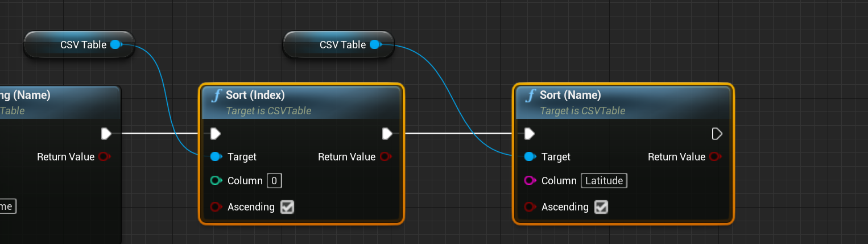Click the Sort (Index) execution input pin
Image resolution: width=868 pixels, height=244 pixels.
pos(215,134)
